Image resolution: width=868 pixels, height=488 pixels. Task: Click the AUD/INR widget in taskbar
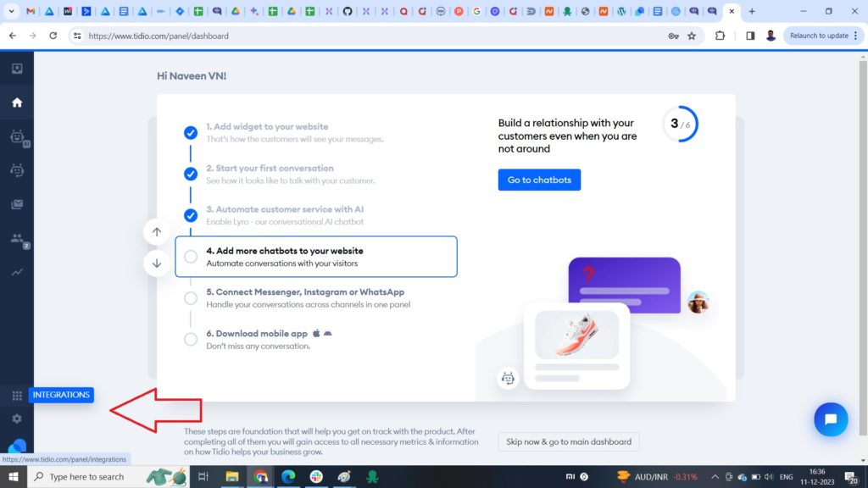coord(657,476)
